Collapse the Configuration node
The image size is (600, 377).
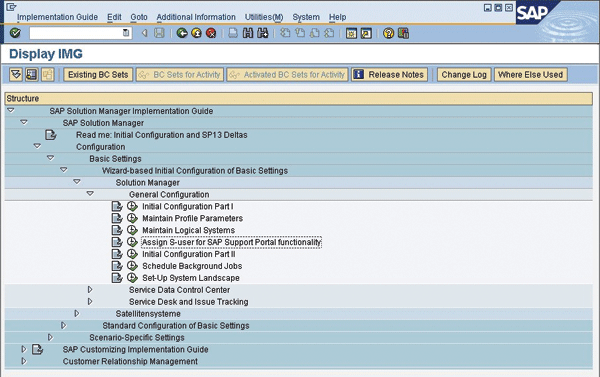point(37,146)
